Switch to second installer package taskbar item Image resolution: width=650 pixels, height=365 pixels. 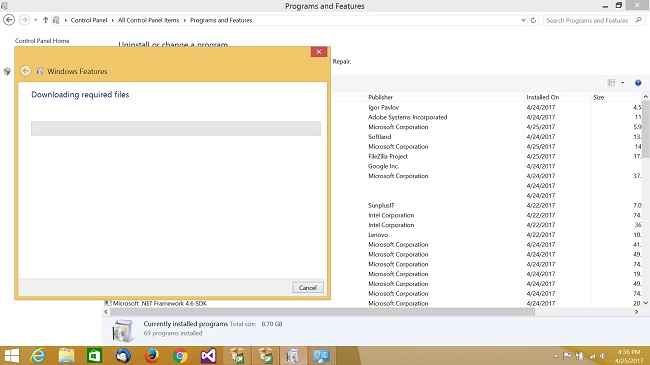[265, 356]
